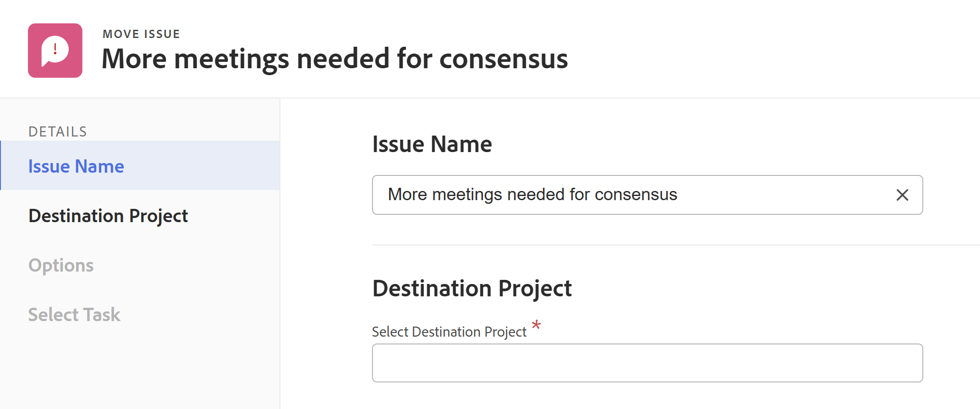Click empty sidebar area below Select Task
This screenshot has width=980, height=409.
click(137, 371)
